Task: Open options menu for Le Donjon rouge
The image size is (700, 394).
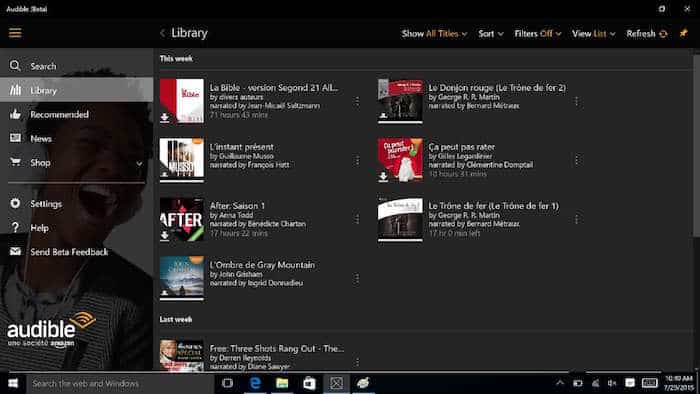Action: (x=576, y=102)
